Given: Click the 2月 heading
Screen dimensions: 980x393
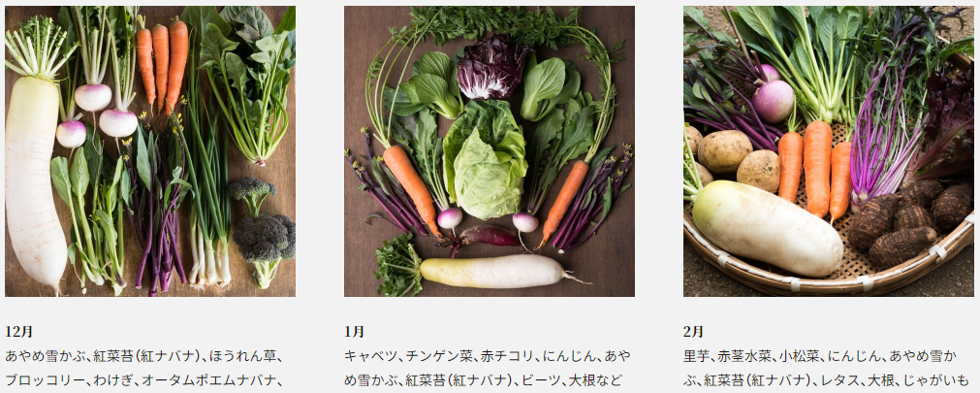Looking at the screenshot, I should coord(694,332).
